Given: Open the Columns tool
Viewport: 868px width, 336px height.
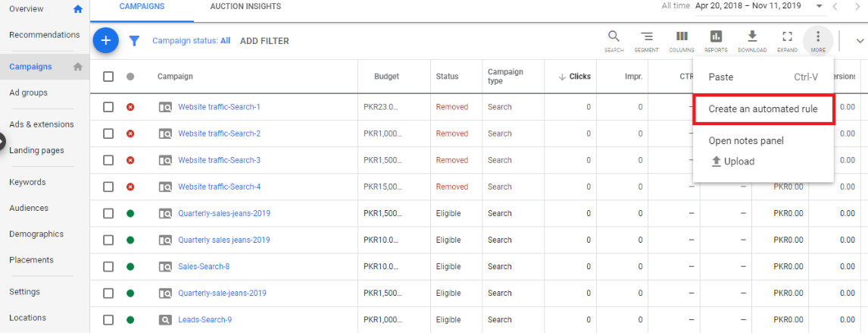Looking at the screenshot, I should coord(682,41).
